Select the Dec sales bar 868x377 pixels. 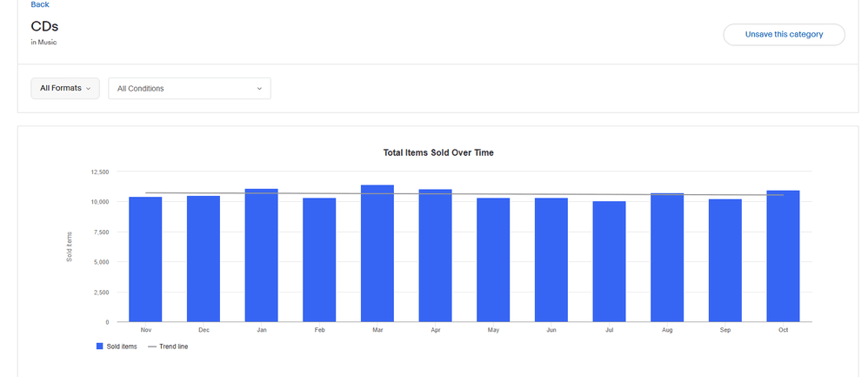pos(204,259)
